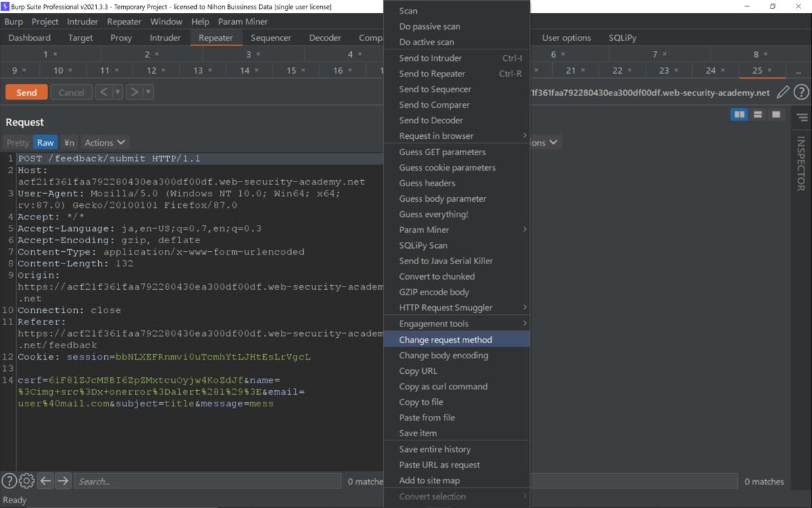The image size is (812, 508).
Task: Expand Engagement tools submenu
Action: pyautogui.click(x=456, y=324)
